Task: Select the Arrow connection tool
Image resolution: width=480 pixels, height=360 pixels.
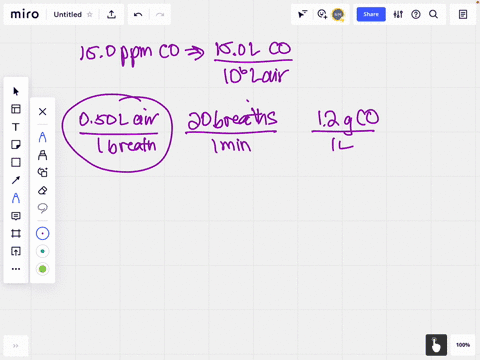Action: (x=16, y=180)
